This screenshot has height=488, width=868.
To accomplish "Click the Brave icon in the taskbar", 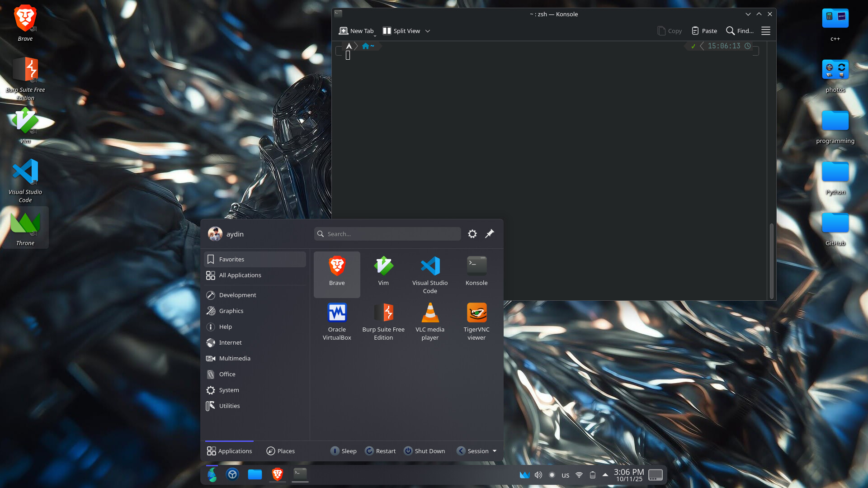I will 278,474.
